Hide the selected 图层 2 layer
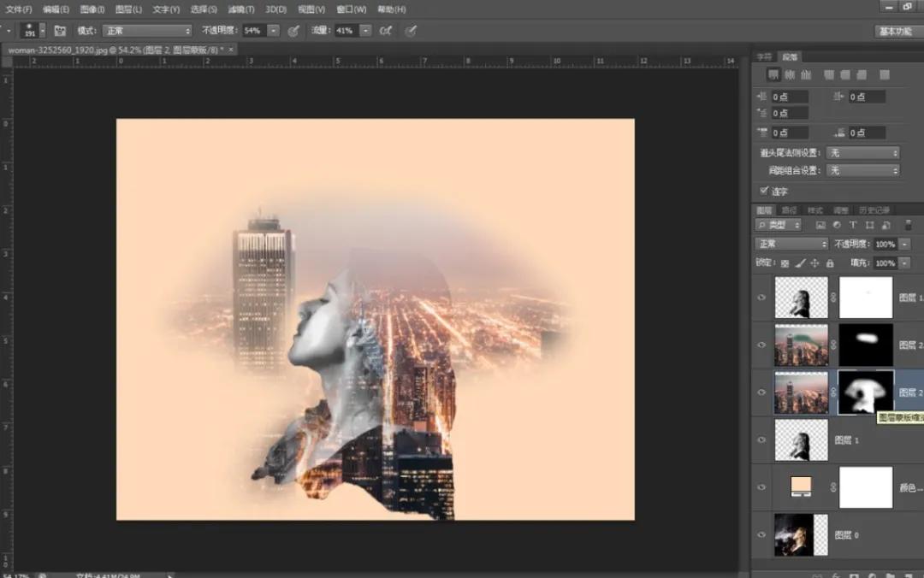This screenshot has height=578, width=924. tap(761, 392)
